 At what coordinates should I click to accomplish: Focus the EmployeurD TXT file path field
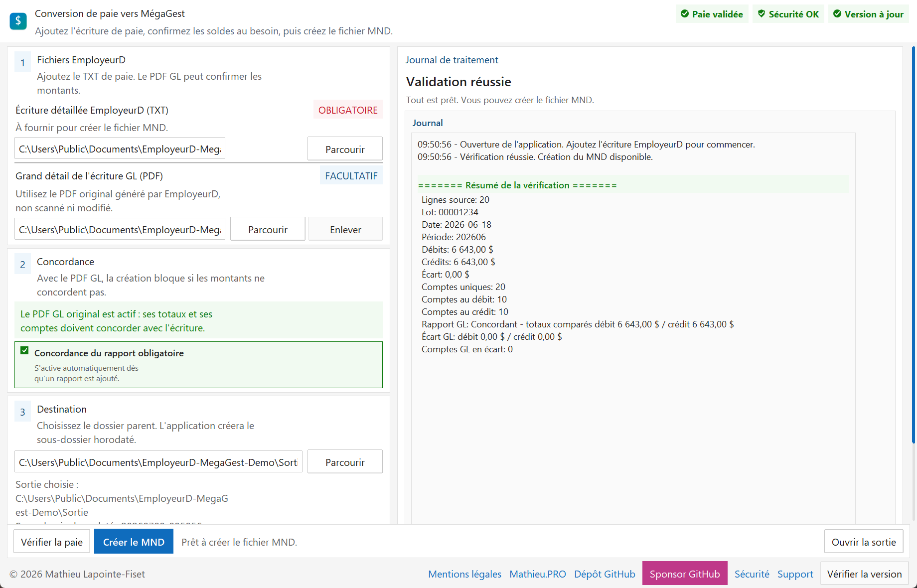click(x=120, y=148)
